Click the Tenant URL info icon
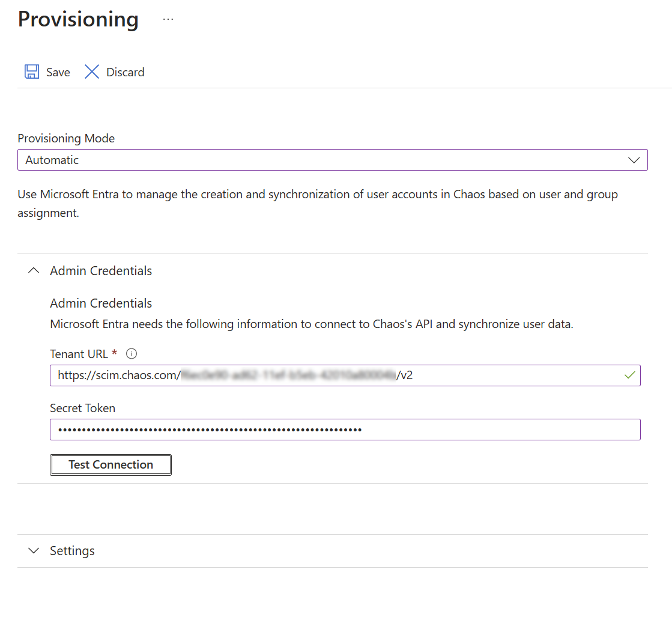 [132, 354]
